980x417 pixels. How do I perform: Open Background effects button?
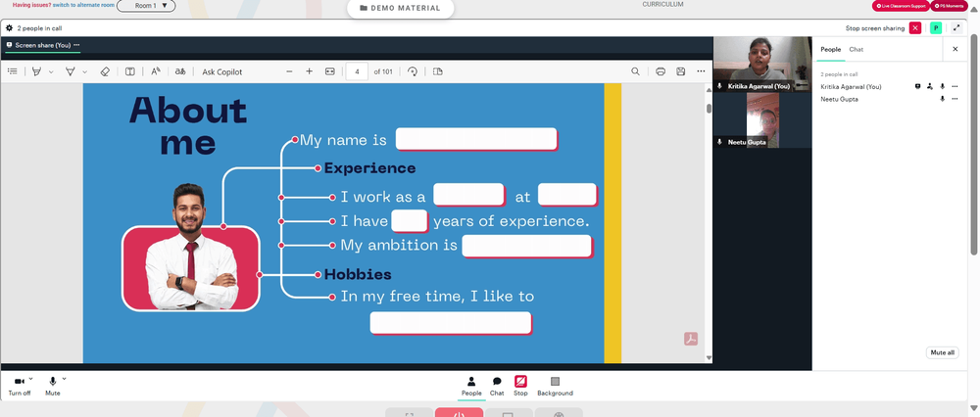555,387
